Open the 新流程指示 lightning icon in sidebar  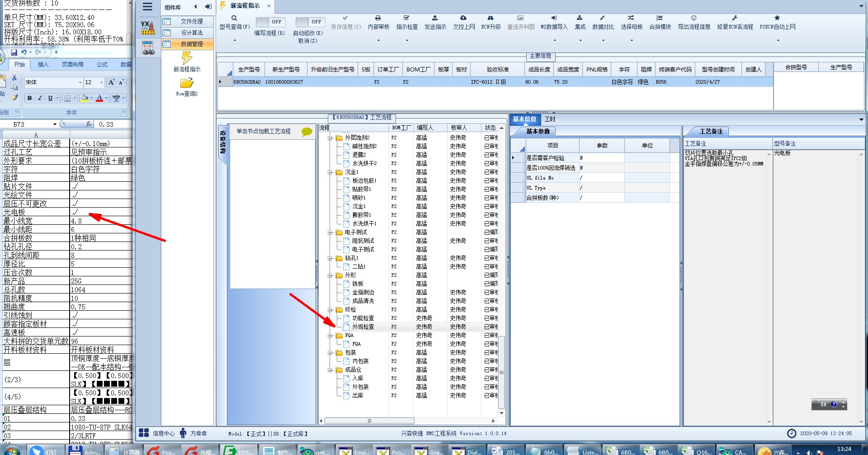click(187, 58)
